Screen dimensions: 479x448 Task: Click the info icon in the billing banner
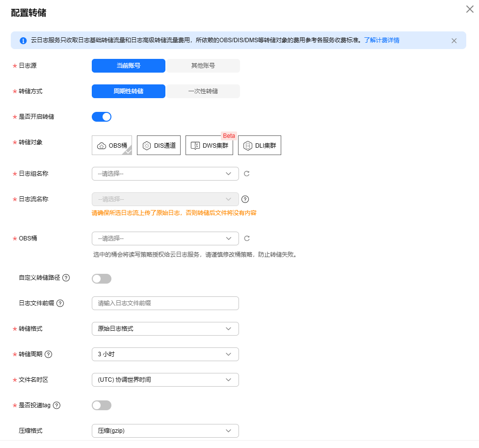tap(23, 41)
